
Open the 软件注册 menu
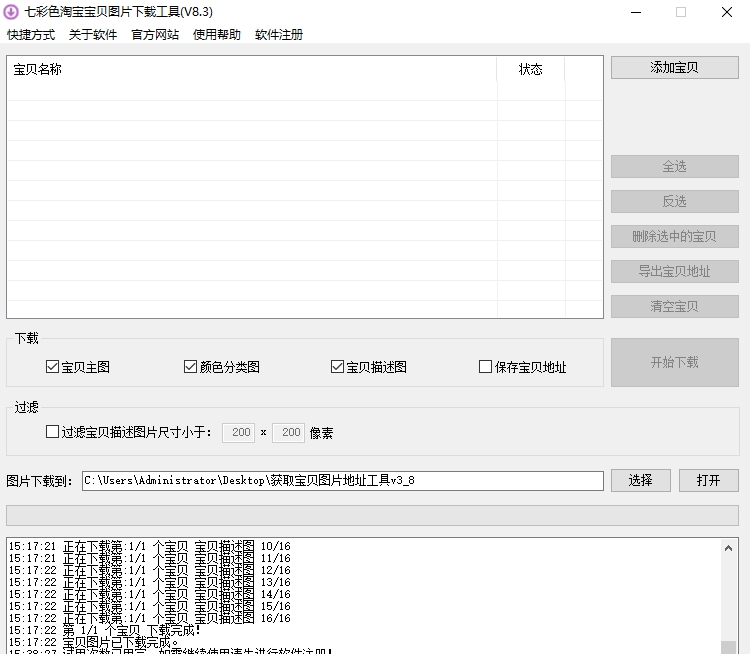tap(279, 35)
